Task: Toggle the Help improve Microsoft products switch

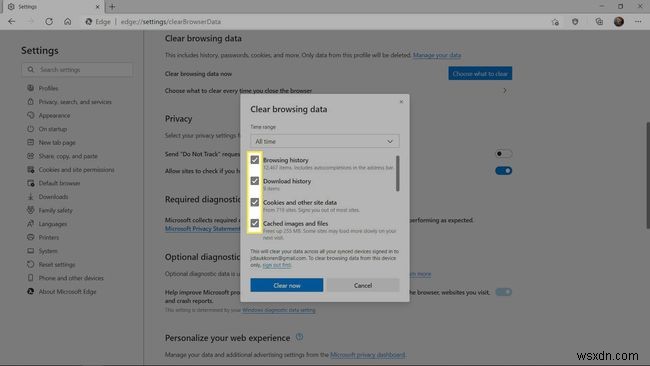Action: 503,292
